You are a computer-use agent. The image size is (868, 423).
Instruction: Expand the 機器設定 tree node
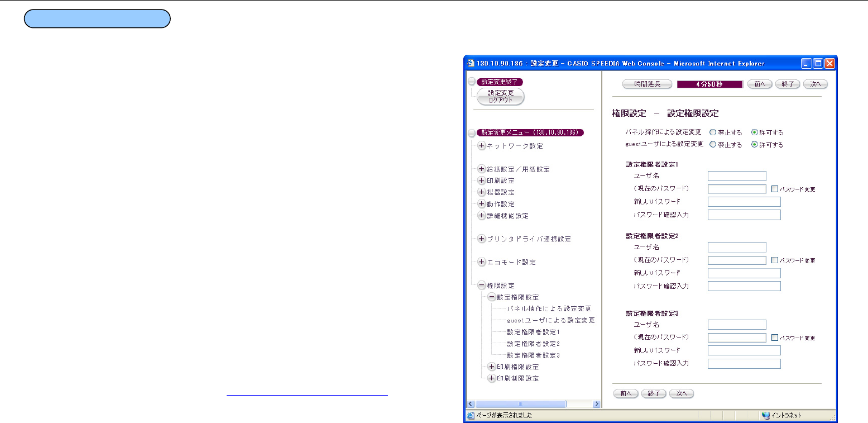point(482,192)
